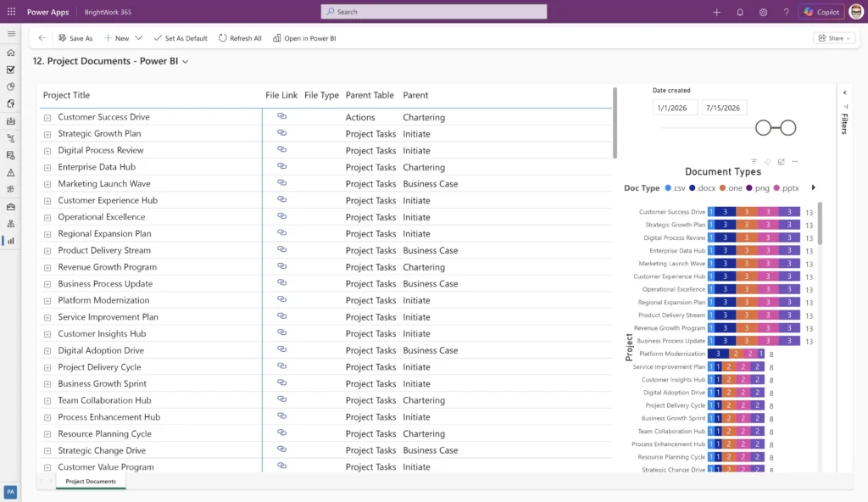Image resolution: width=868 pixels, height=502 pixels.
Task: Open the help question mark icon
Action: click(x=786, y=12)
